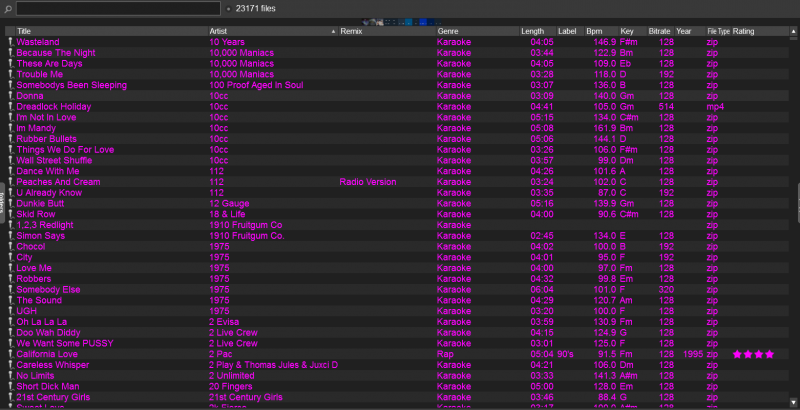Select the song title Somebody Else
Image resolution: width=800 pixels, height=410 pixels.
click(48, 289)
